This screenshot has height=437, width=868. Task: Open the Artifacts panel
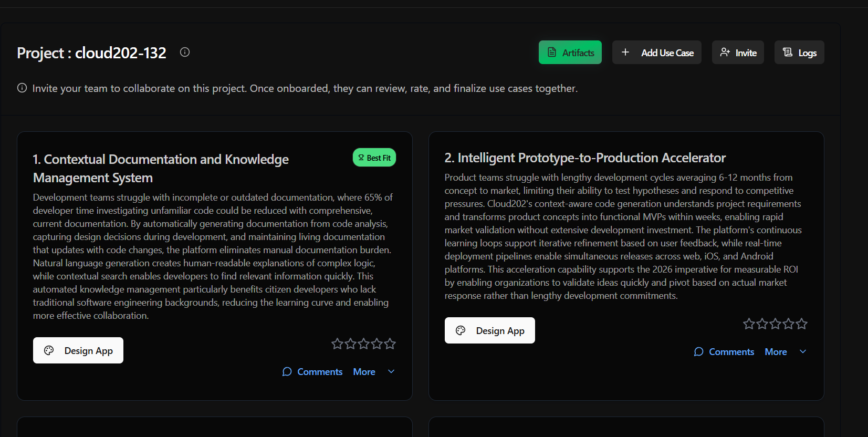(x=570, y=53)
